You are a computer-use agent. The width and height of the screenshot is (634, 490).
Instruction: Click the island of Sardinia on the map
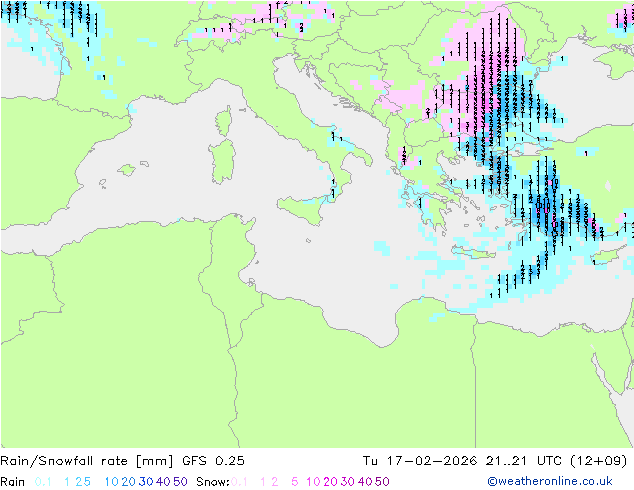coord(223,161)
